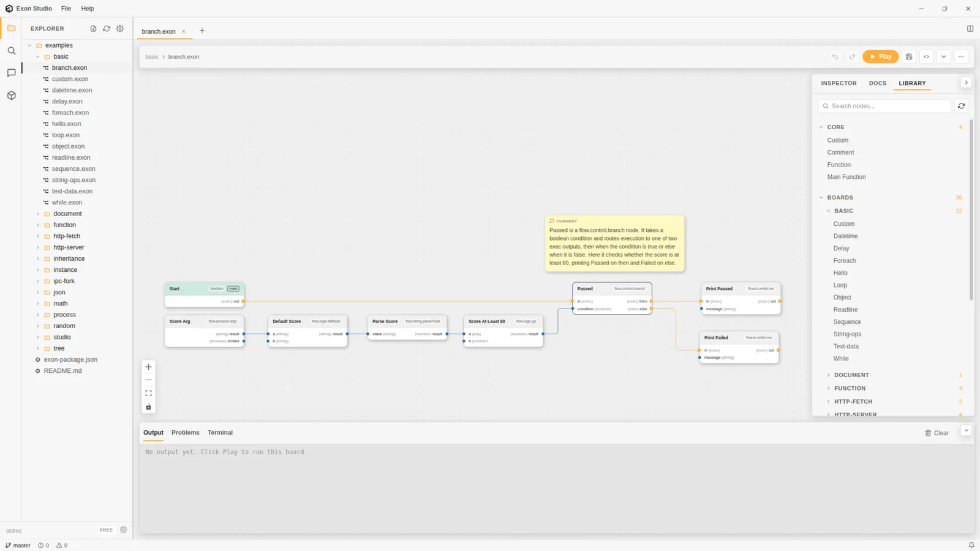The height and width of the screenshot is (551, 980).
Task: Toggle the code view icon in the toolbar
Action: coord(926,57)
